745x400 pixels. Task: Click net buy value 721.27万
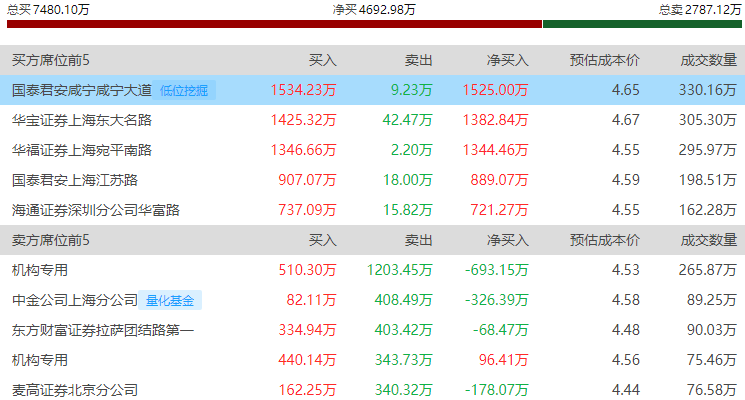pyautogui.click(x=499, y=210)
